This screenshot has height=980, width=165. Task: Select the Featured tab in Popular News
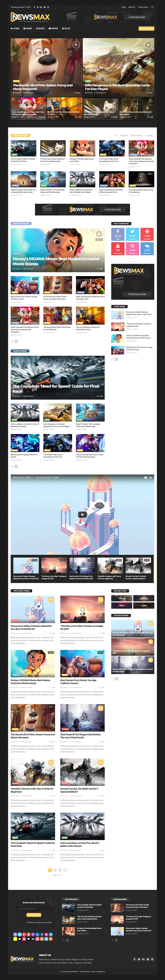tap(124, 135)
